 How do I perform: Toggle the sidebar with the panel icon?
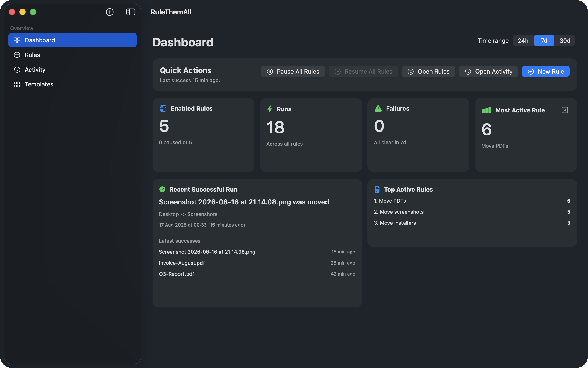(131, 12)
